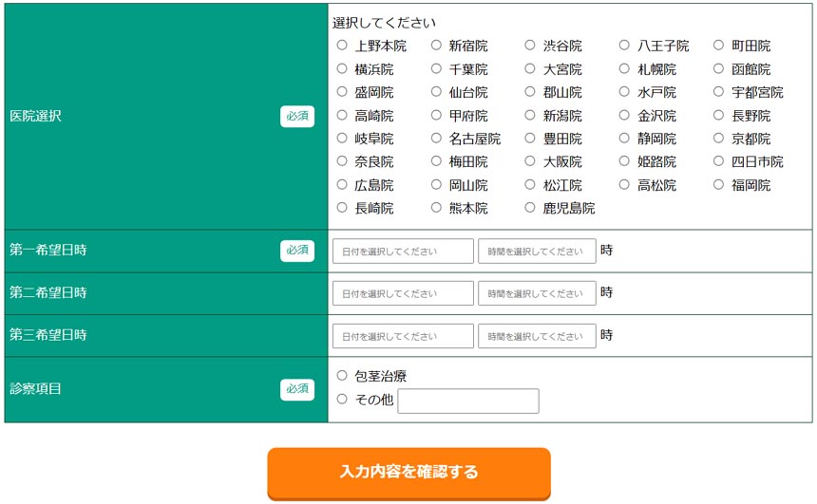Image resolution: width=817 pixels, height=504 pixels.
Task: Pick 札幌院 from the clinic list
Action: [624, 69]
